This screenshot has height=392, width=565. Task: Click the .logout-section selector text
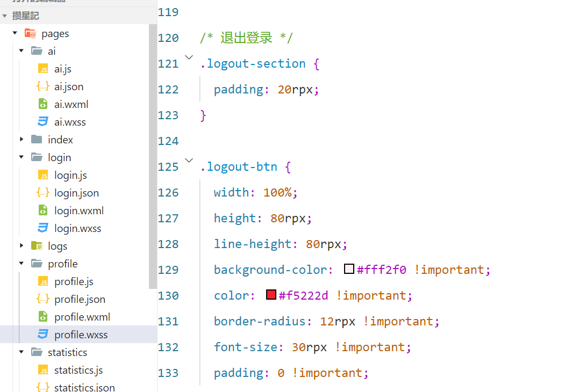point(253,64)
